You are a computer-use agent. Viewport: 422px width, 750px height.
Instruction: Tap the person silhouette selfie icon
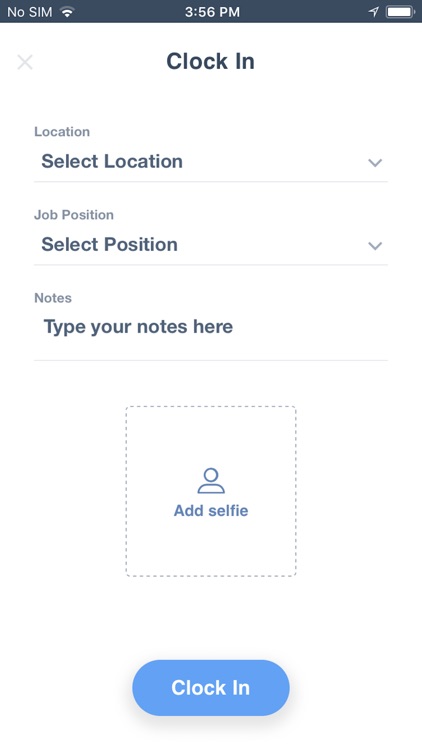(x=211, y=481)
